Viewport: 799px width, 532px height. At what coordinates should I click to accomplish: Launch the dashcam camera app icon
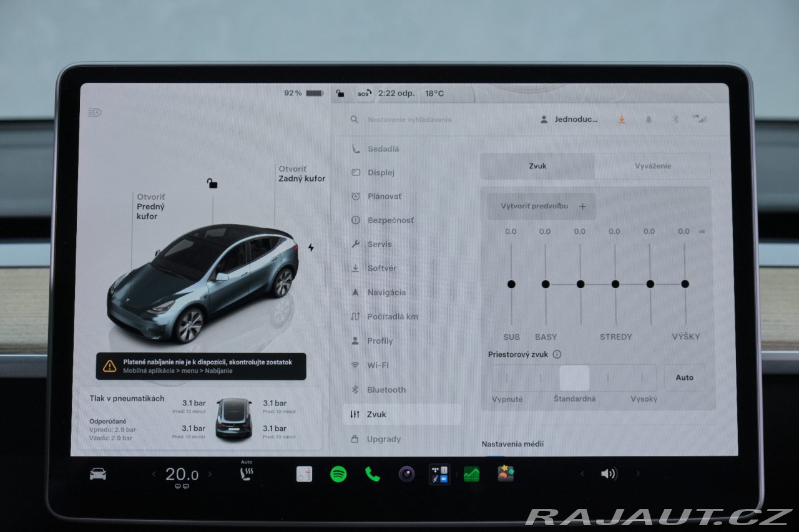(407, 474)
